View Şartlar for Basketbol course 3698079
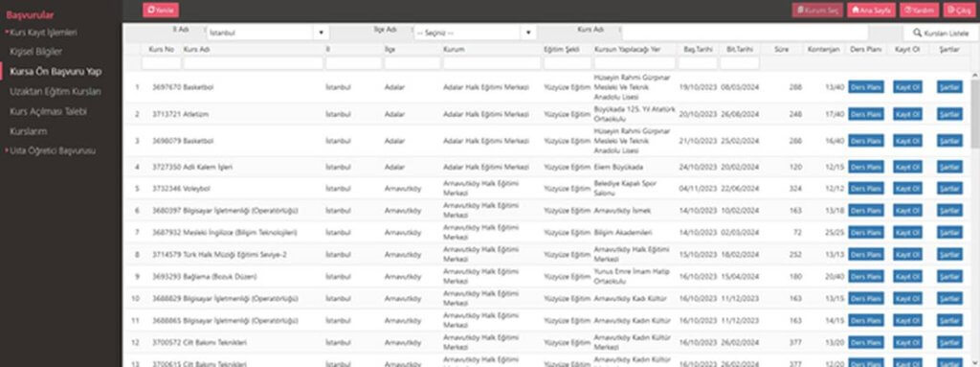 [x=949, y=141]
